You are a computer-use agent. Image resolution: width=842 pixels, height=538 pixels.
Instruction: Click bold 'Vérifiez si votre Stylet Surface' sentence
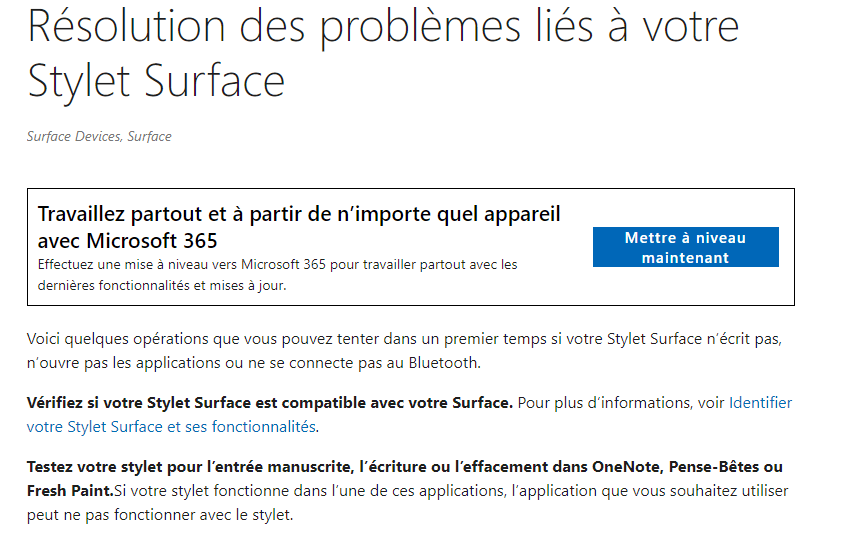[x=270, y=403]
